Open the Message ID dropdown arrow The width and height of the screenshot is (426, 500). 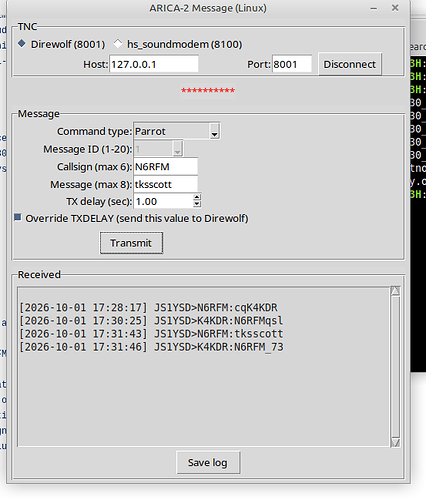point(178,149)
